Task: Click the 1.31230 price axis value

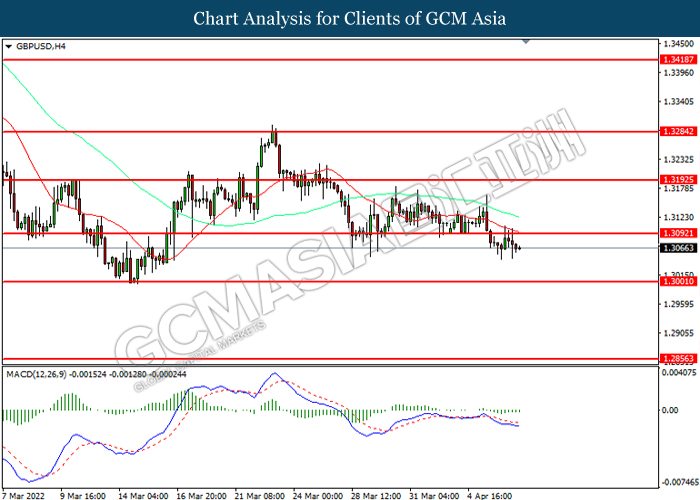Action: pos(679,217)
